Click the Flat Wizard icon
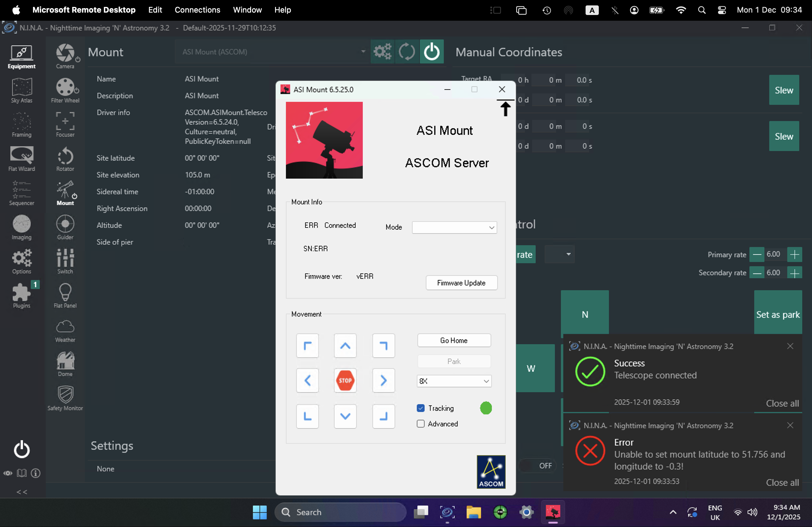 click(x=22, y=158)
